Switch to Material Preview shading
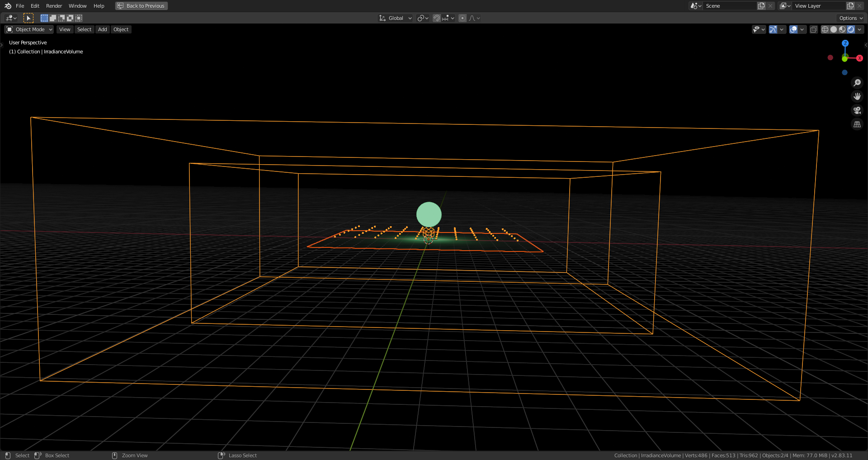This screenshot has height=460, width=868. (842, 29)
